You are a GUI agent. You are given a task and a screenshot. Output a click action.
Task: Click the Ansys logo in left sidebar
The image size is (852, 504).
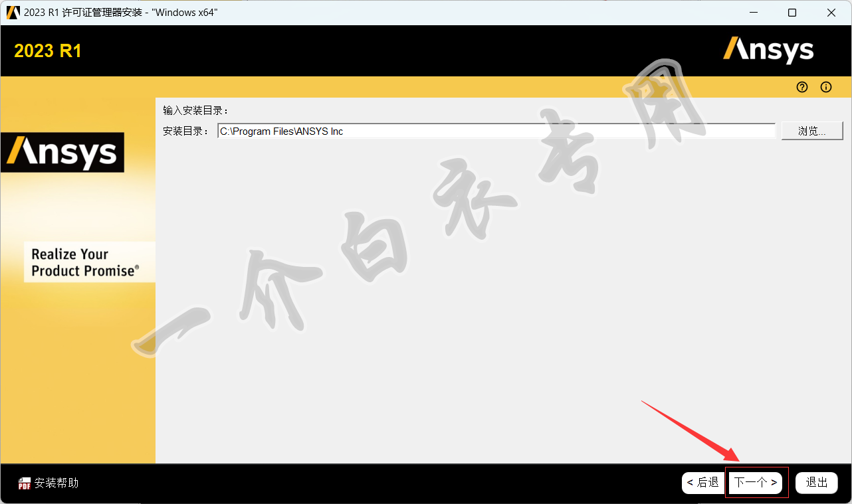tap(62, 152)
